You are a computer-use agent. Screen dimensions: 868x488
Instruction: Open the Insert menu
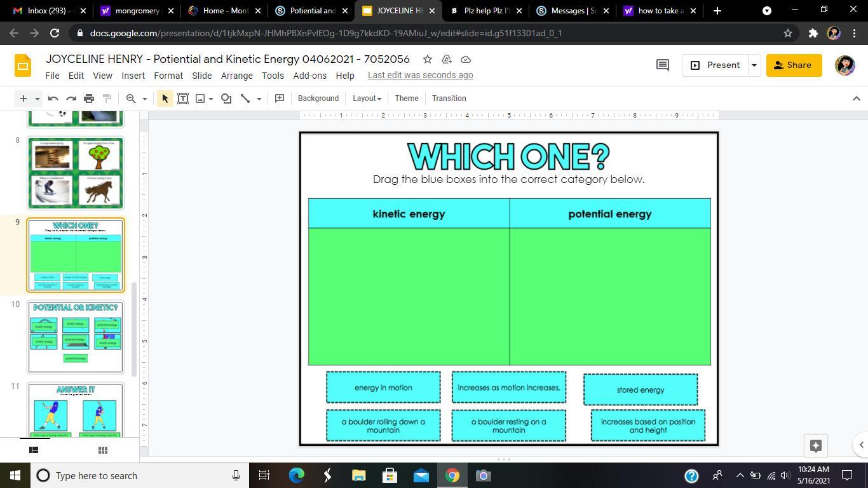tap(133, 75)
